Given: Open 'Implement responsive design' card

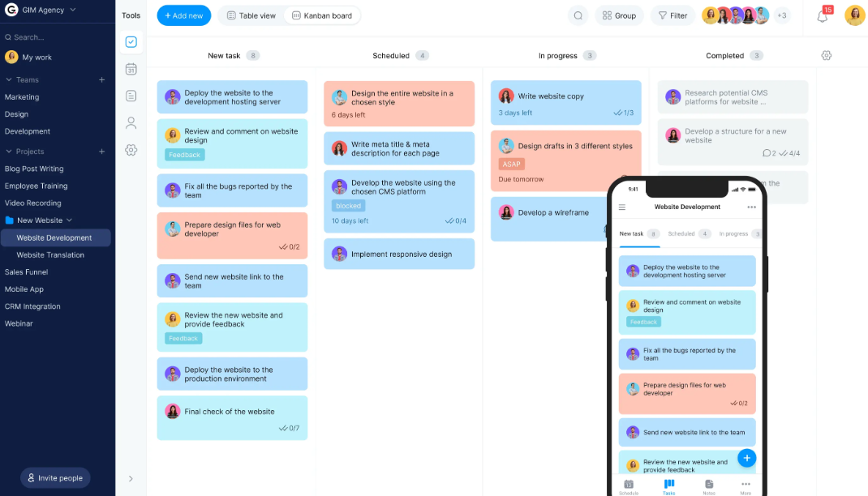Looking at the screenshot, I should 399,254.
